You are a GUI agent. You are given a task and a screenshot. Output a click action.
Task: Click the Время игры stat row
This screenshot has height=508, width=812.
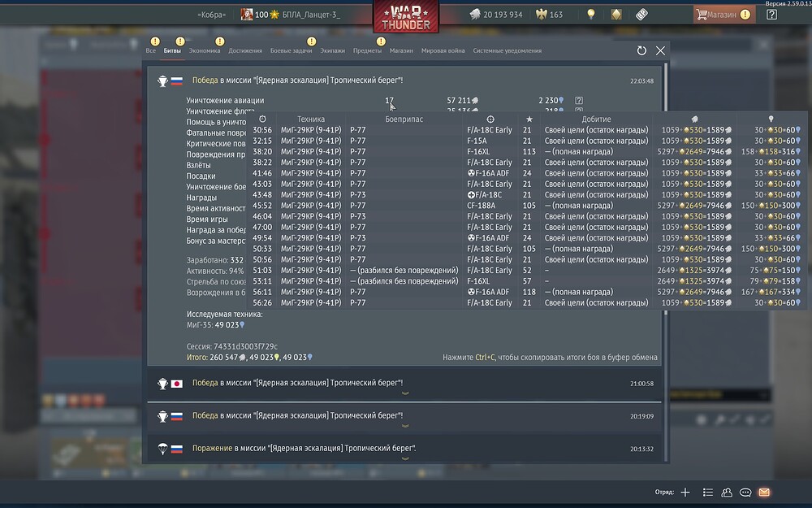(207, 219)
